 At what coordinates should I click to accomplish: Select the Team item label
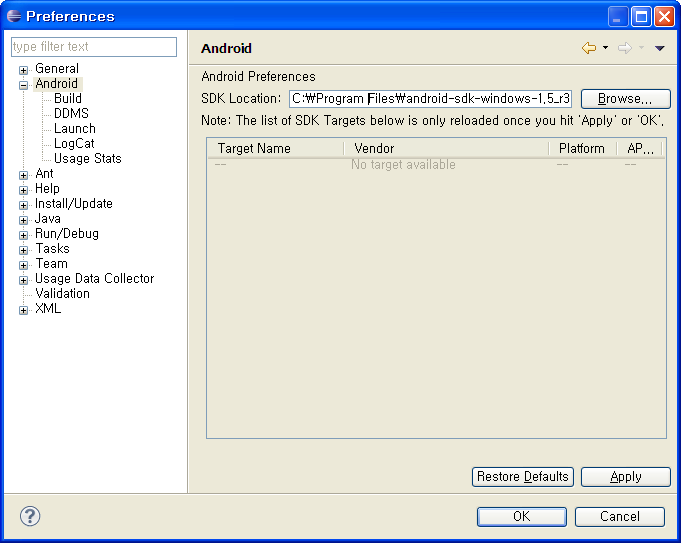(x=52, y=264)
